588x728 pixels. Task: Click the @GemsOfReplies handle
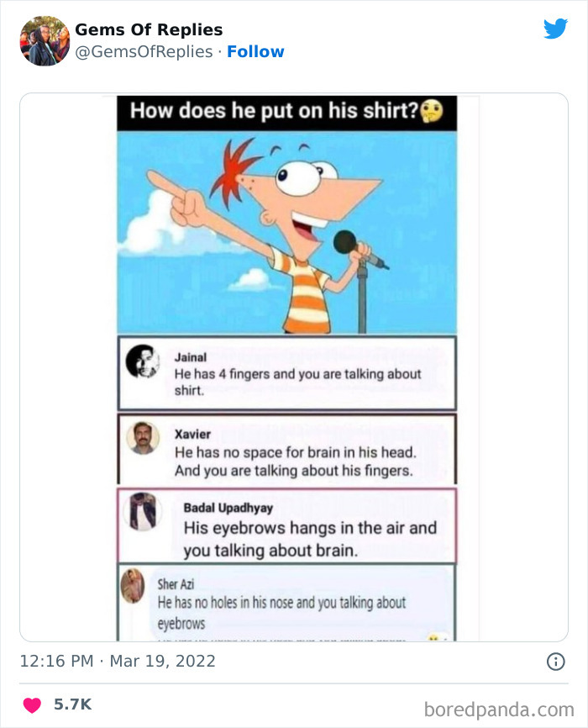click(x=141, y=51)
